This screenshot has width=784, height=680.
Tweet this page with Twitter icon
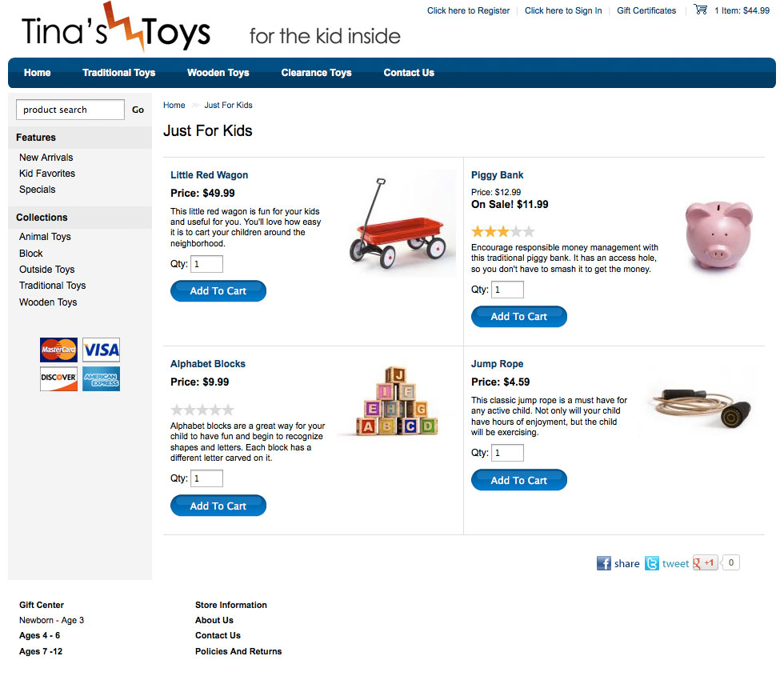pos(651,563)
